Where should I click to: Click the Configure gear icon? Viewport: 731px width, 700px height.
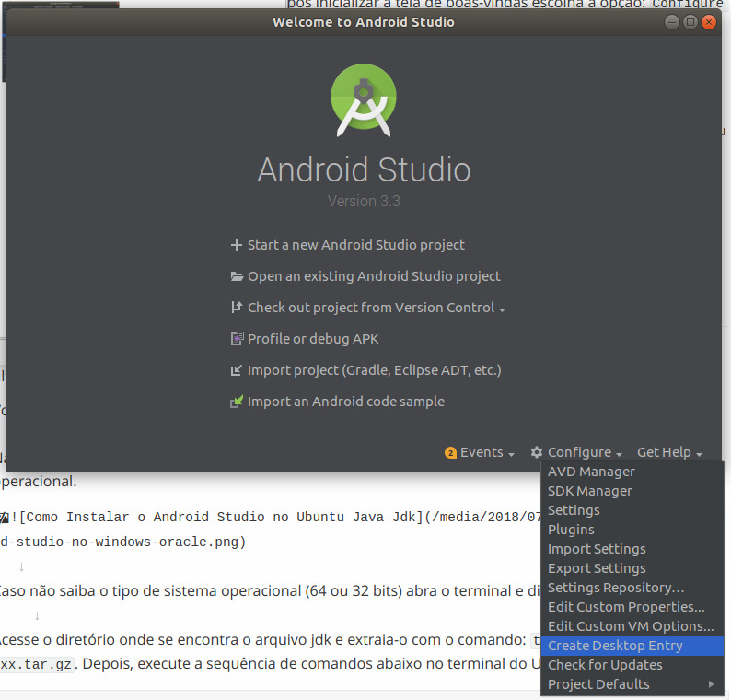pos(537,452)
